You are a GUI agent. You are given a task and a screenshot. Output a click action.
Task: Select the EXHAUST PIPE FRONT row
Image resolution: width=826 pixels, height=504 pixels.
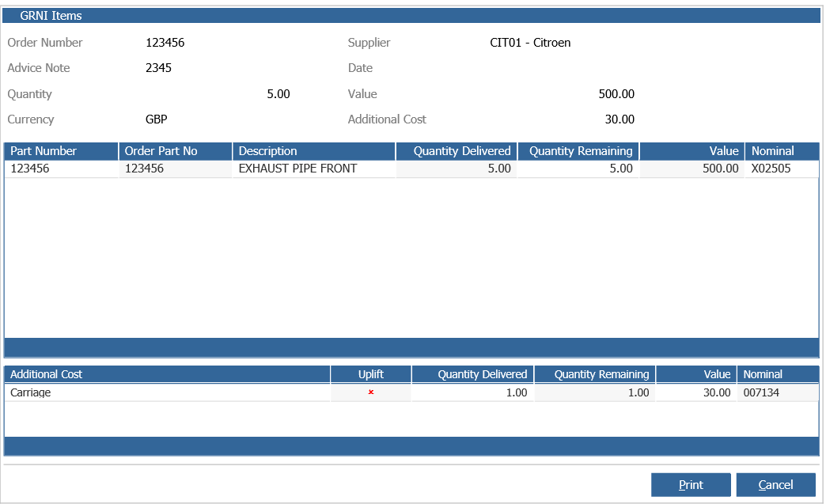coord(411,169)
